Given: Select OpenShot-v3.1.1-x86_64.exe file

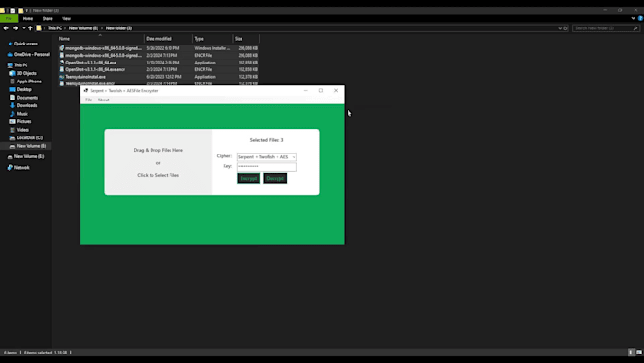Looking at the screenshot, I should 91,63.
